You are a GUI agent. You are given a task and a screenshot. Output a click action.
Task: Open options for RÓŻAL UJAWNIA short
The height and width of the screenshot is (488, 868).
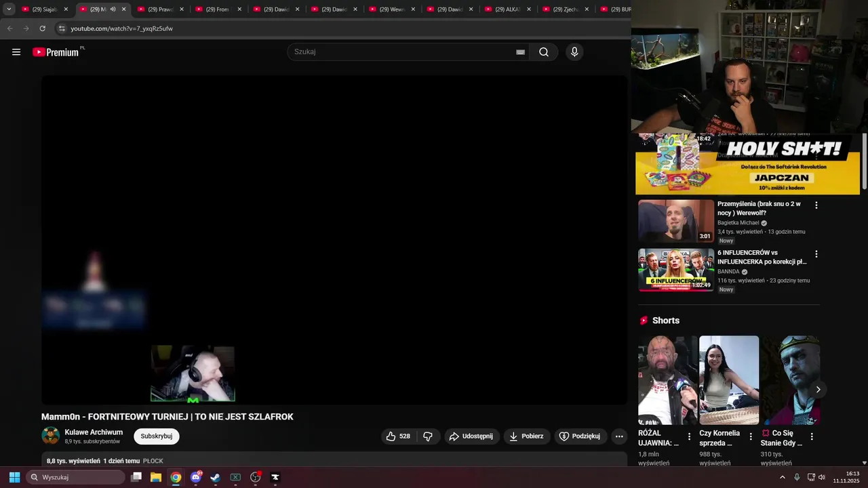[690, 436]
